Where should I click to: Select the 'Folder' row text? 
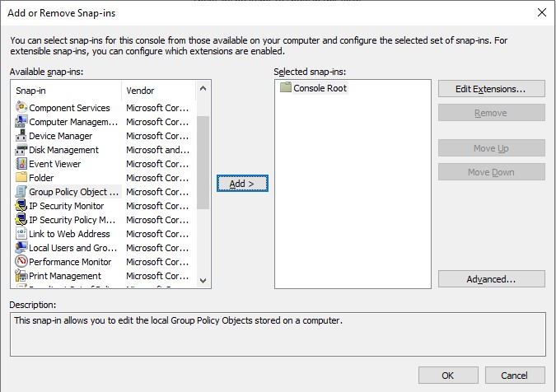pos(41,178)
